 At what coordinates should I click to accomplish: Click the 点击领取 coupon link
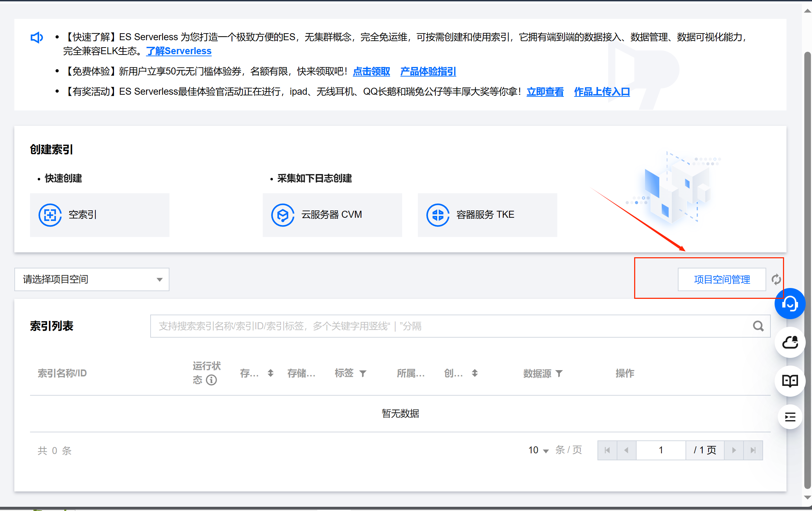[x=371, y=71]
